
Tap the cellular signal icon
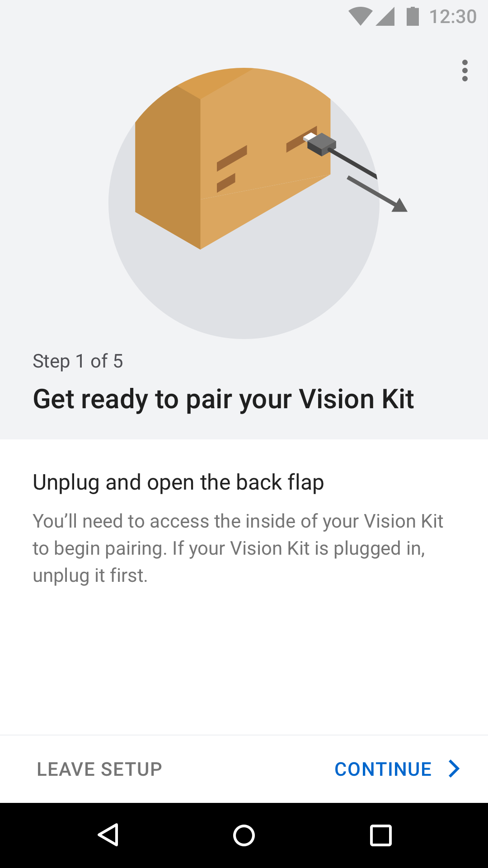coord(385,17)
